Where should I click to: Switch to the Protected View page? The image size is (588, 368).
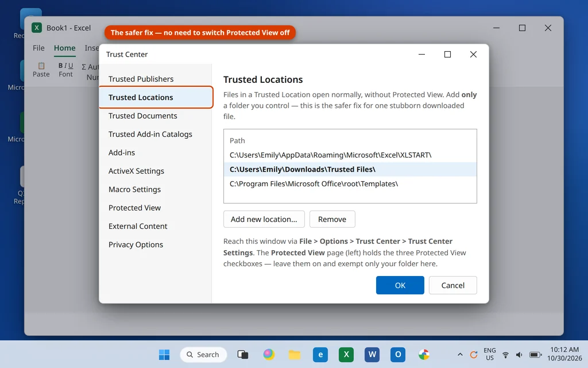134,208
